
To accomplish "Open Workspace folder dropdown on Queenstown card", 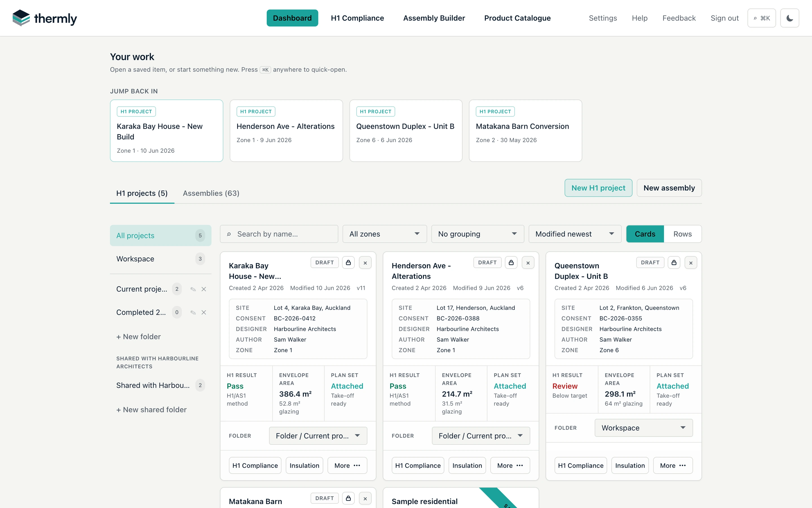I will point(644,428).
